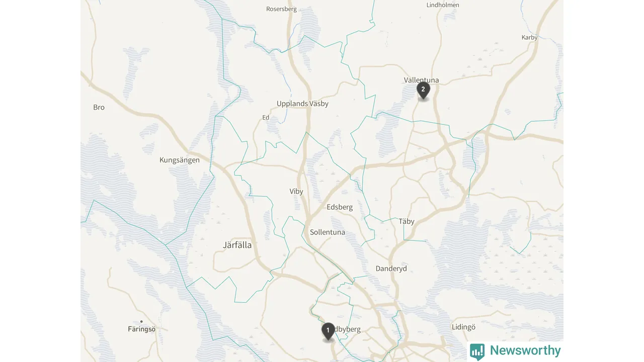Click map marker numbered 2 at Vallentuna
The height and width of the screenshot is (362, 644).
point(423,91)
